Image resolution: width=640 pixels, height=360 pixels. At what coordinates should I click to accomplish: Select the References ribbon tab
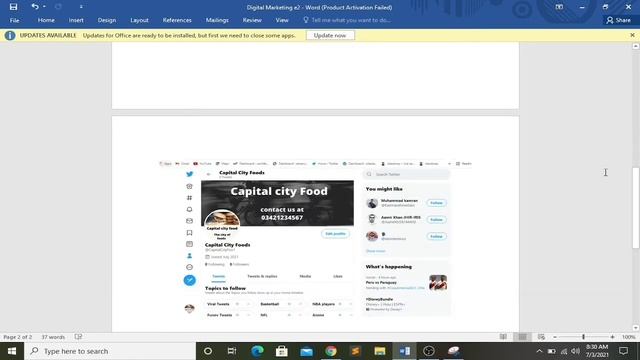177,20
